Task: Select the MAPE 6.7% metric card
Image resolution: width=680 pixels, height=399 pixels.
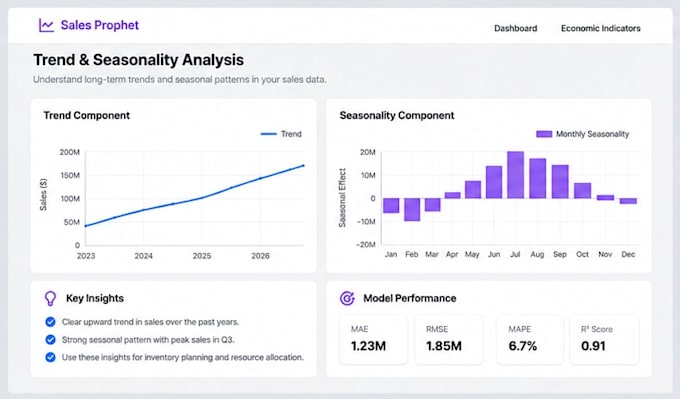Action: point(530,340)
